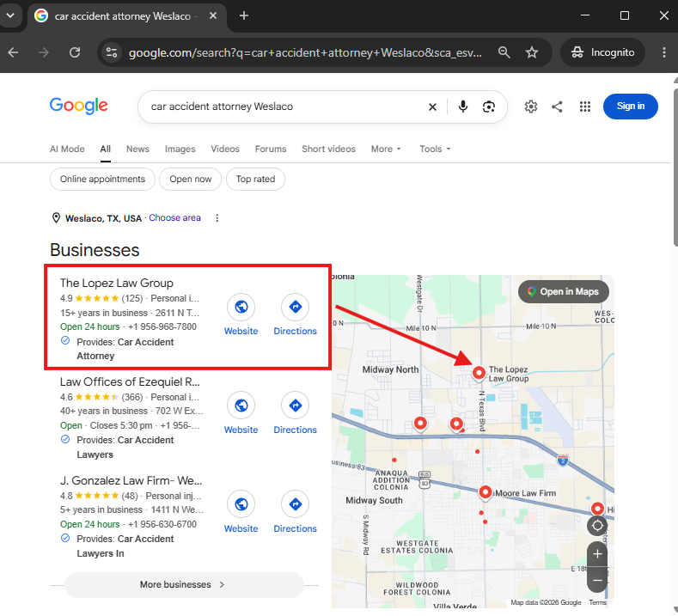Toggle the Open now filter chip

click(x=190, y=179)
